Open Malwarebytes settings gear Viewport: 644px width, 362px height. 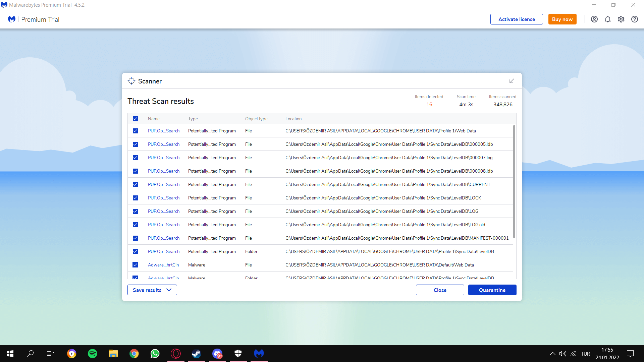621,19
